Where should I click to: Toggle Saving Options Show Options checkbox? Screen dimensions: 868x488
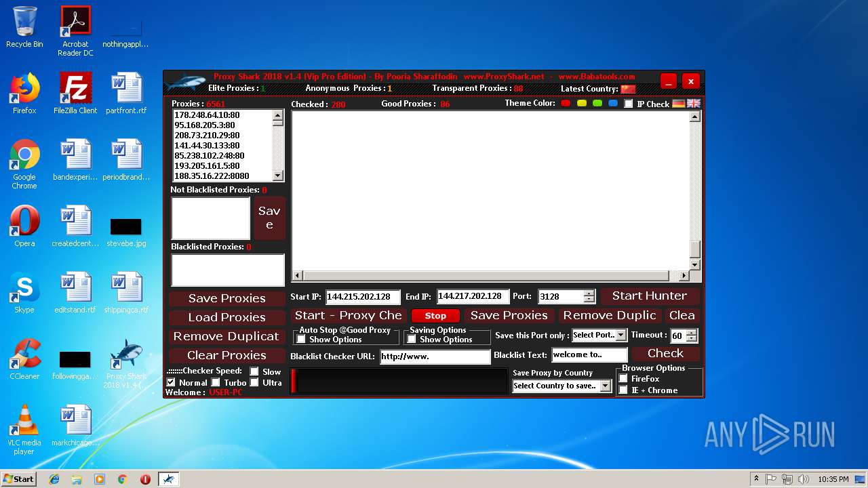click(412, 340)
